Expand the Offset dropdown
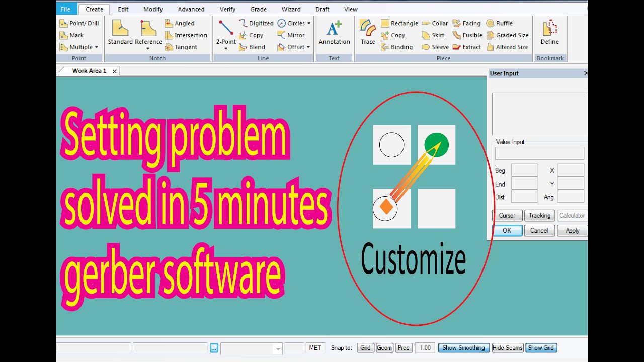 click(308, 47)
